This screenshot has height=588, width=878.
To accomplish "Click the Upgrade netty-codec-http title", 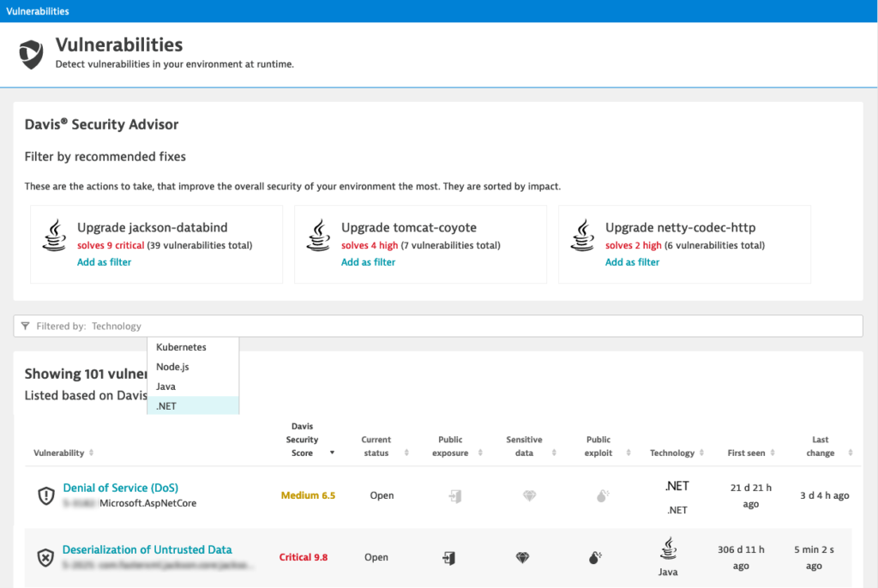I will pyautogui.click(x=680, y=227).
